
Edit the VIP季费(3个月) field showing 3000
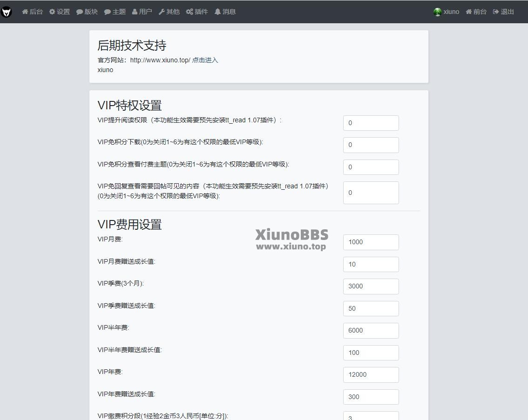(371, 286)
